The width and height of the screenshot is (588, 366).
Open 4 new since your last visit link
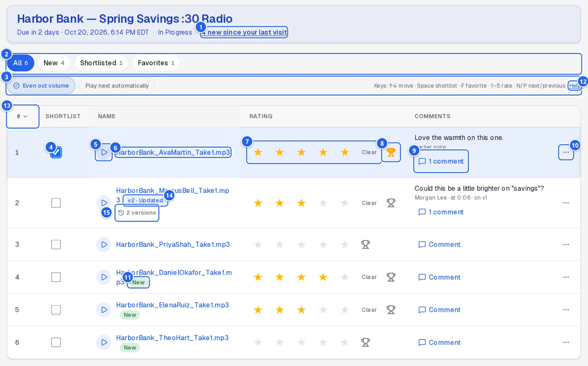point(244,32)
